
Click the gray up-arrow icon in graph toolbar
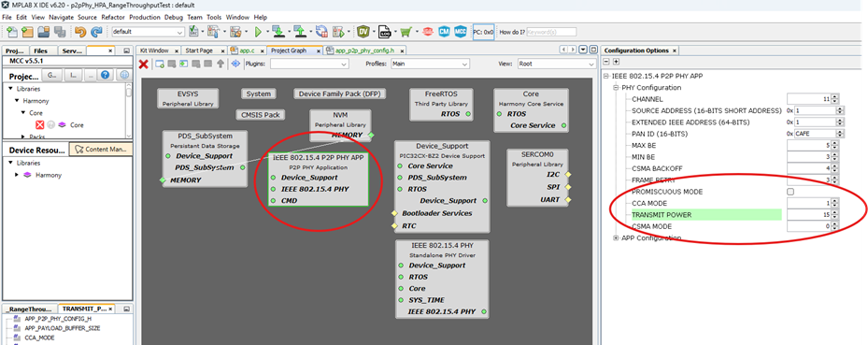point(221,64)
